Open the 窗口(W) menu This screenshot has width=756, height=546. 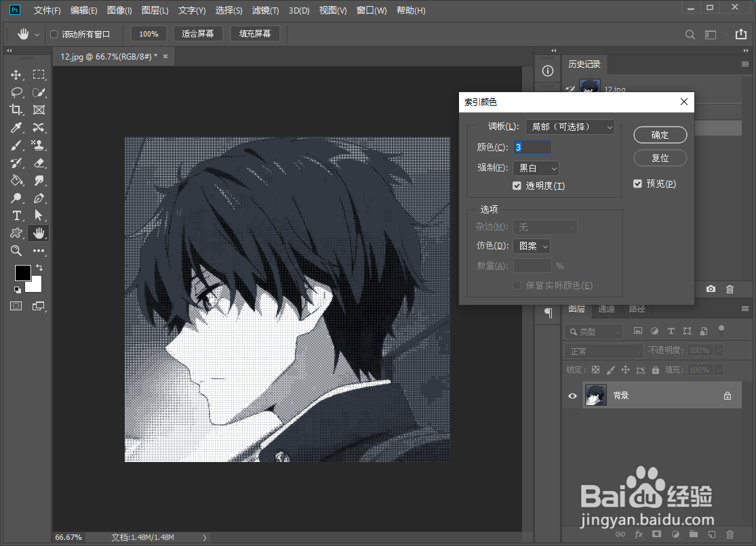(372, 10)
